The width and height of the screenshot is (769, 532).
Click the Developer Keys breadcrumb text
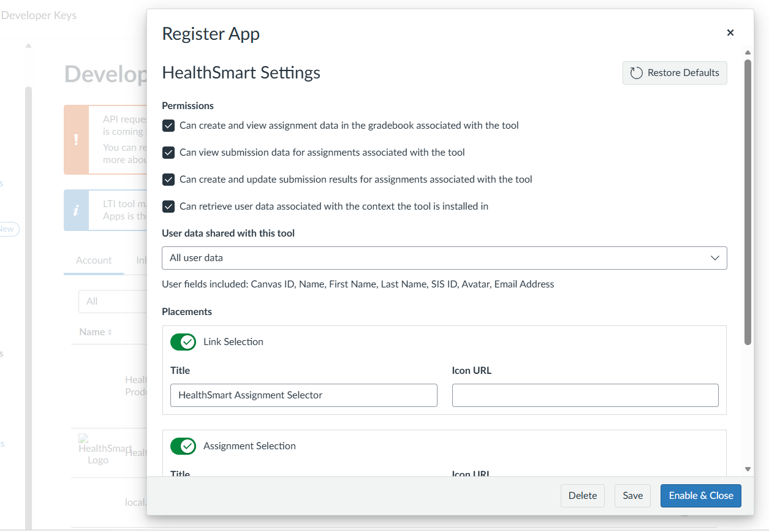(x=39, y=15)
